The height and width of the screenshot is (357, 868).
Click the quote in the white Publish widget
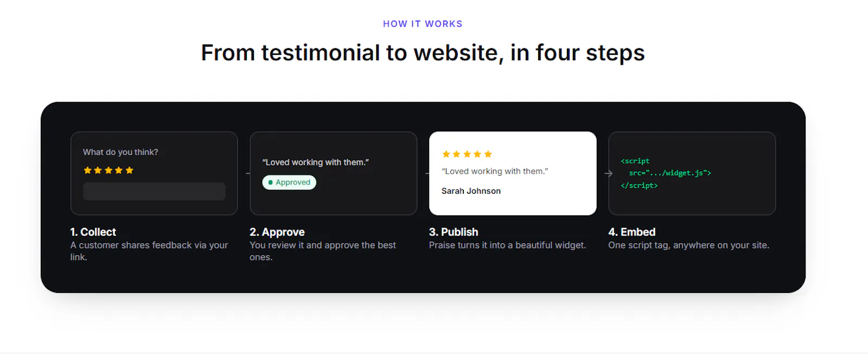point(495,171)
